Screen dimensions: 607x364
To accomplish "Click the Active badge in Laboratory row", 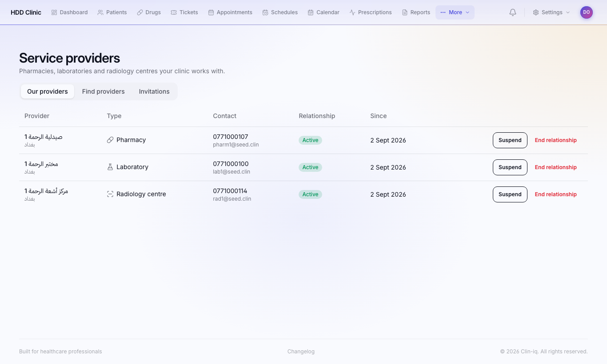I will 310,167.
